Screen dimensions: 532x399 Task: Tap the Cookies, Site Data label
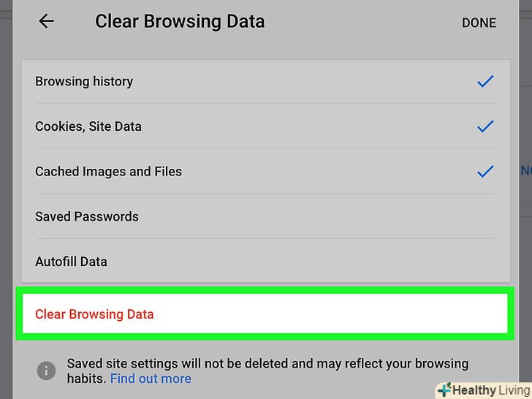[x=88, y=126]
